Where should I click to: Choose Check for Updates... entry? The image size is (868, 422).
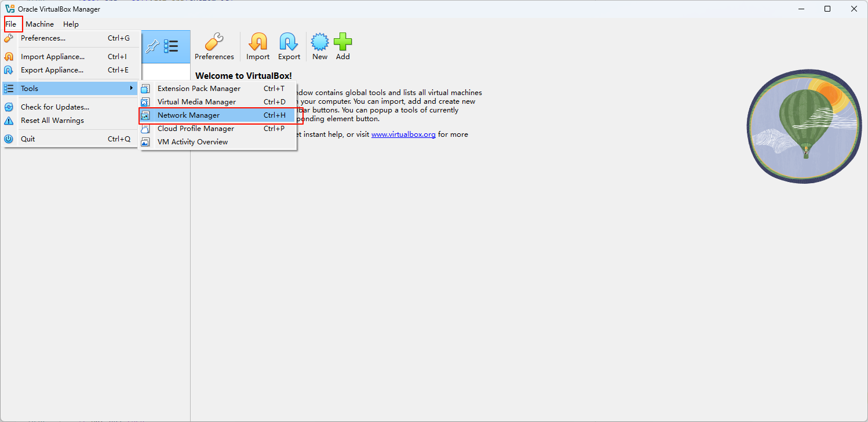pos(71,107)
